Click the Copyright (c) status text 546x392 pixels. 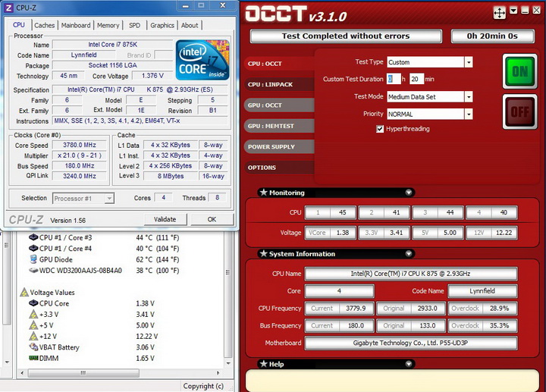(203, 386)
